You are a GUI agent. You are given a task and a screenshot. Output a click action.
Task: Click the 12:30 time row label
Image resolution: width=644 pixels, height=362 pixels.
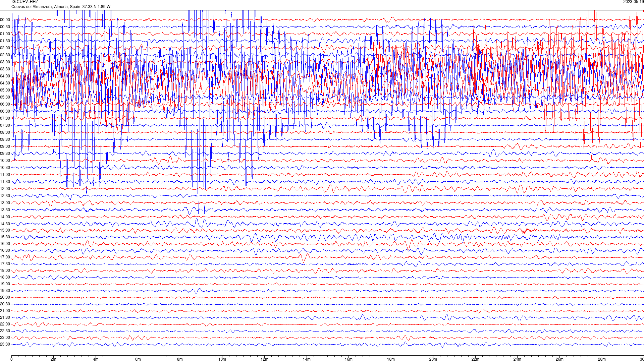click(5, 196)
